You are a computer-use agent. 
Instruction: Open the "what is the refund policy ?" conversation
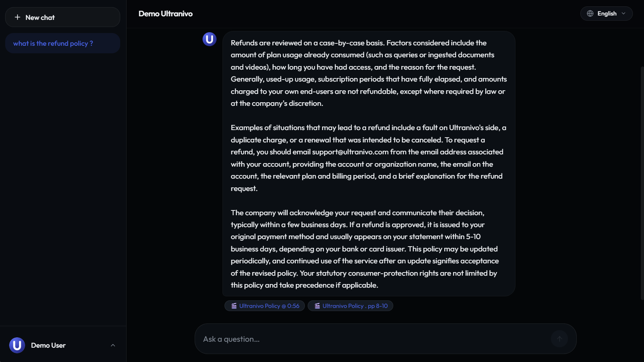tap(62, 43)
